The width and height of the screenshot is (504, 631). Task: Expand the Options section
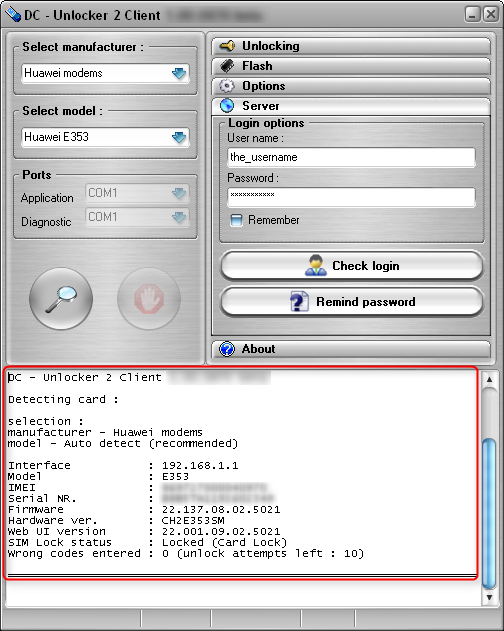point(351,86)
